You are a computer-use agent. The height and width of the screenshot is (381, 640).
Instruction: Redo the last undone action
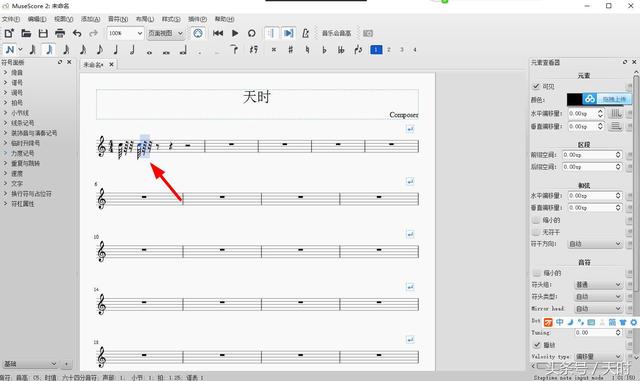(93, 33)
